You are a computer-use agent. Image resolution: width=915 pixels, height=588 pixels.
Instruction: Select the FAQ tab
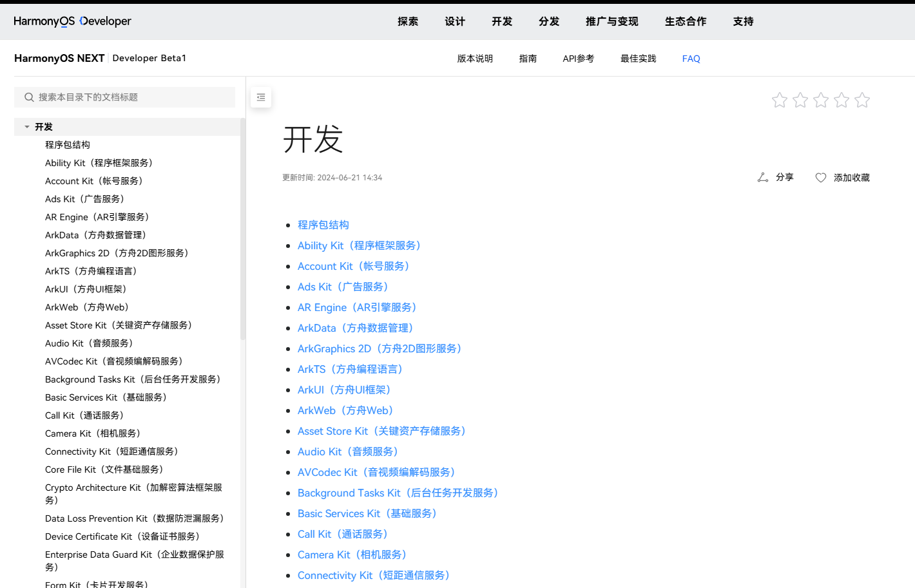[691, 59]
